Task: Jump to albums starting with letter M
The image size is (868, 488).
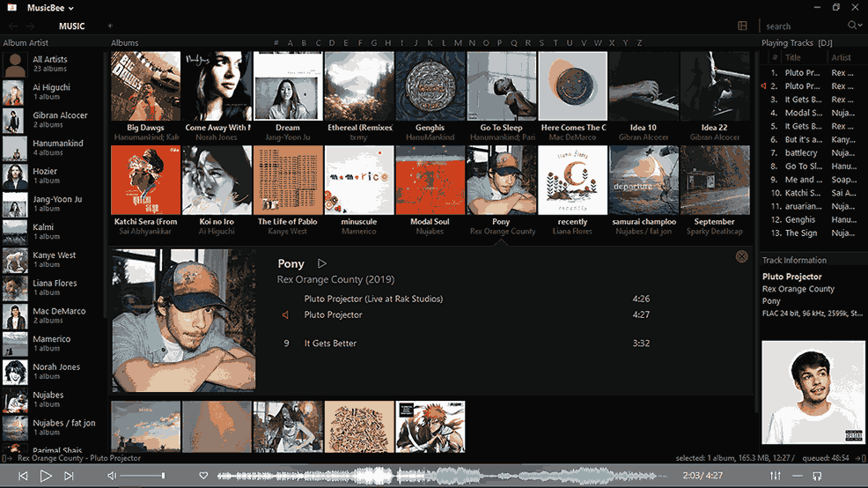Action: (458, 42)
